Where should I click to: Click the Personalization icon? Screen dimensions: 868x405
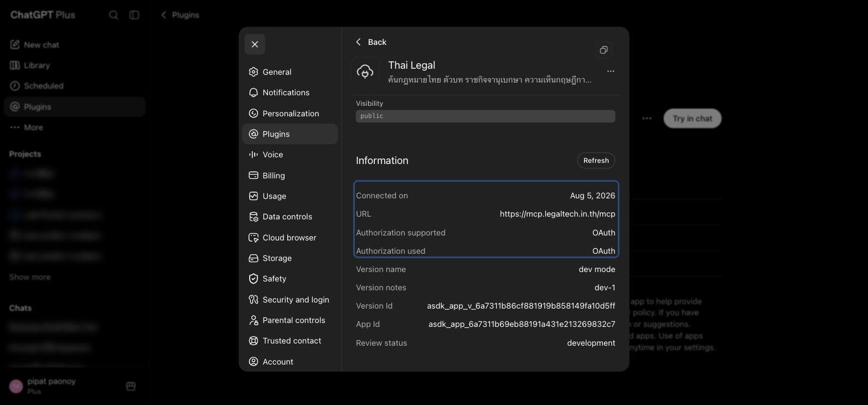[x=254, y=114]
